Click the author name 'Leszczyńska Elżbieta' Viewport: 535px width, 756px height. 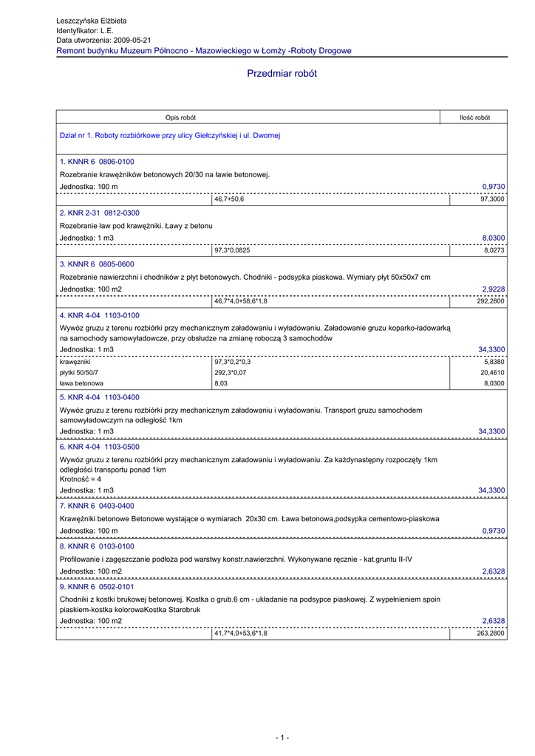click(92, 21)
